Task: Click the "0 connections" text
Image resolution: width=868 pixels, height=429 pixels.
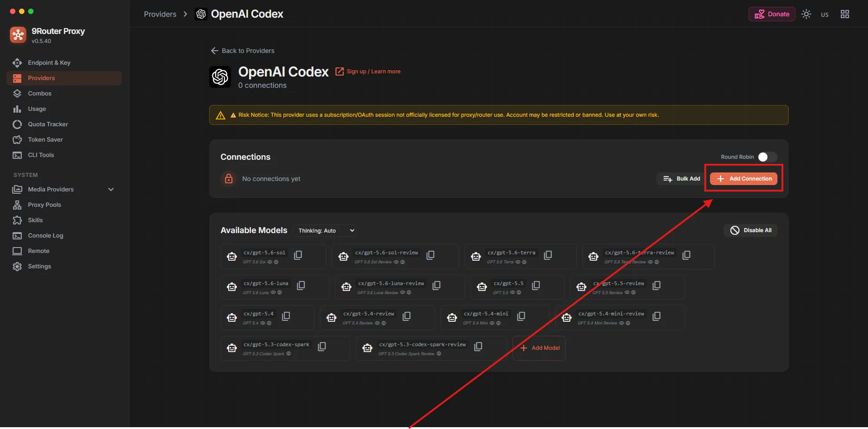Action: pyautogui.click(x=263, y=86)
